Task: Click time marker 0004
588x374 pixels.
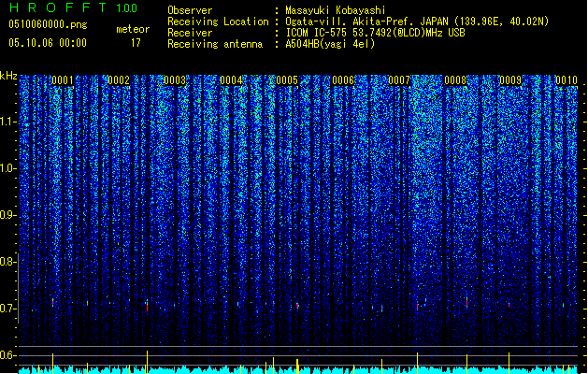Action: (231, 80)
